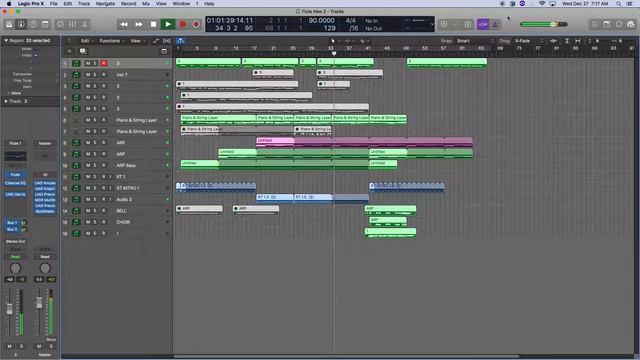The width and height of the screenshot is (640, 360).
Task: Click the Stereo Out output slot
Action: (16, 242)
